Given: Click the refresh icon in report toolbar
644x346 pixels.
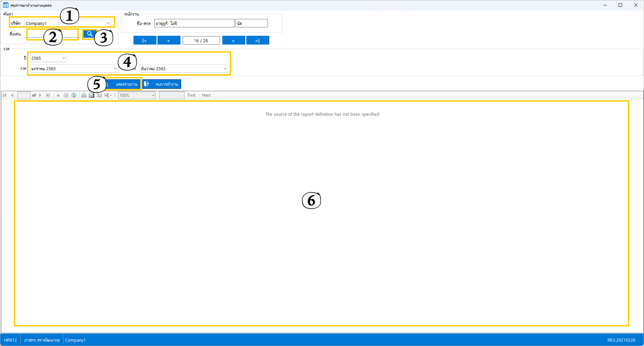Looking at the screenshot, I should pyautogui.click(x=74, y=95).
